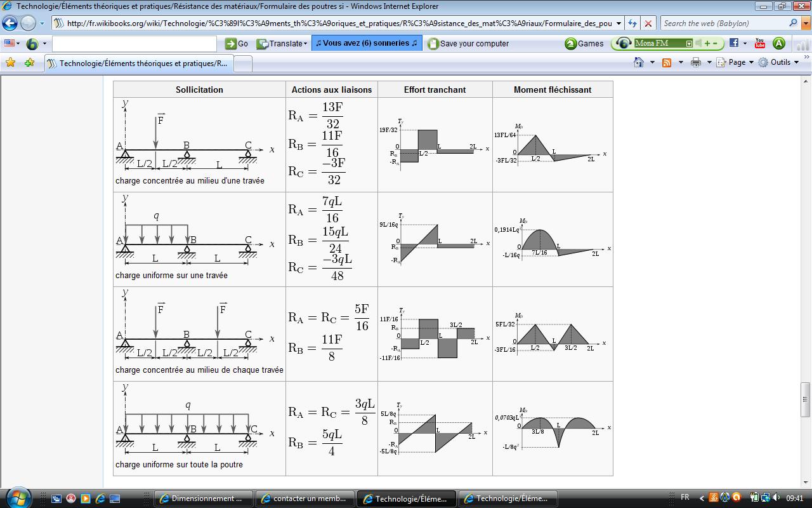The image size is (812, 508).
Task: Open the Home button dropdown arrow
Action: [x=653, y=62]
